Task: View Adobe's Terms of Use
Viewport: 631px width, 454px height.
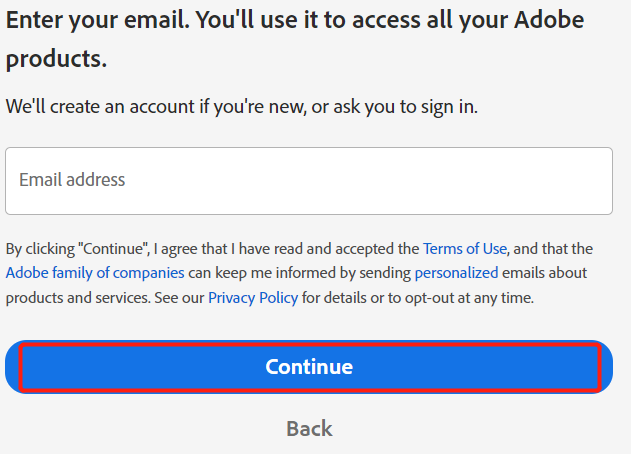Action: tap(465, 248)
